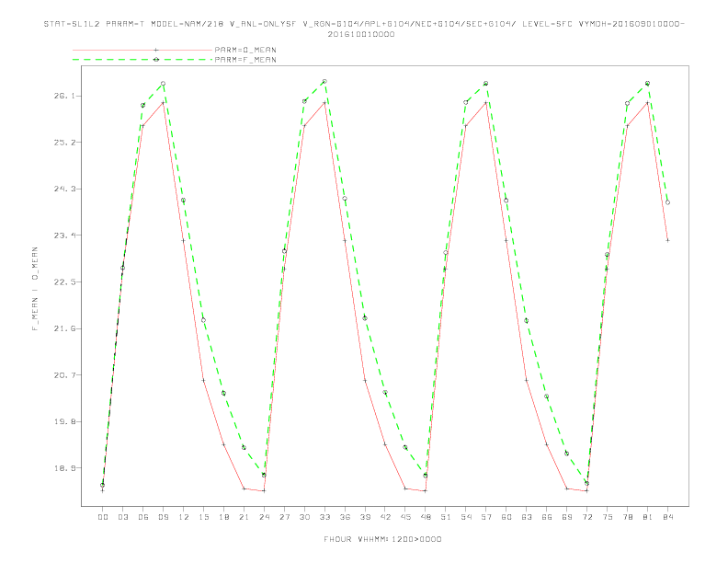Select the red solid O_MEAN legend line sample
The width and height of the screenshot is (728, 563).
(142, 50)
